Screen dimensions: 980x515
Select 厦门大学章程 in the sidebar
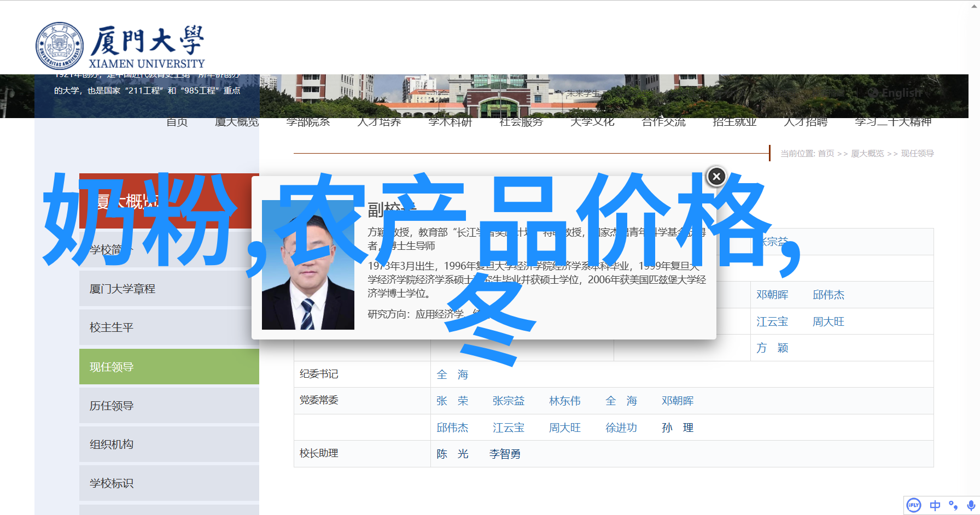(169, 289)
